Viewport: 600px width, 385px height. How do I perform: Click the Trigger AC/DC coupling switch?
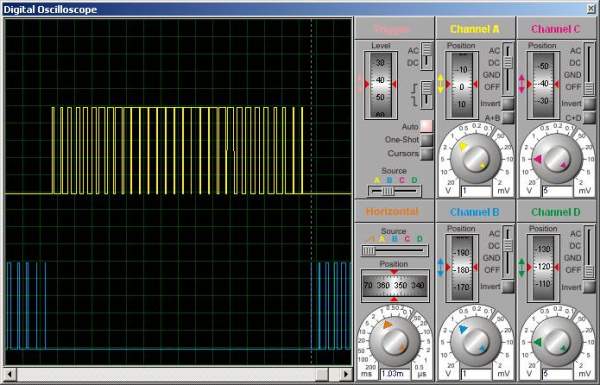(x=426, y=56)
